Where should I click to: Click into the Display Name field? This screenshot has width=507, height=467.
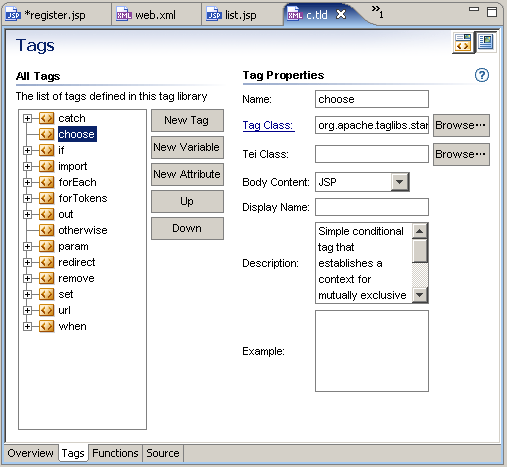click(x=372, y=207)
